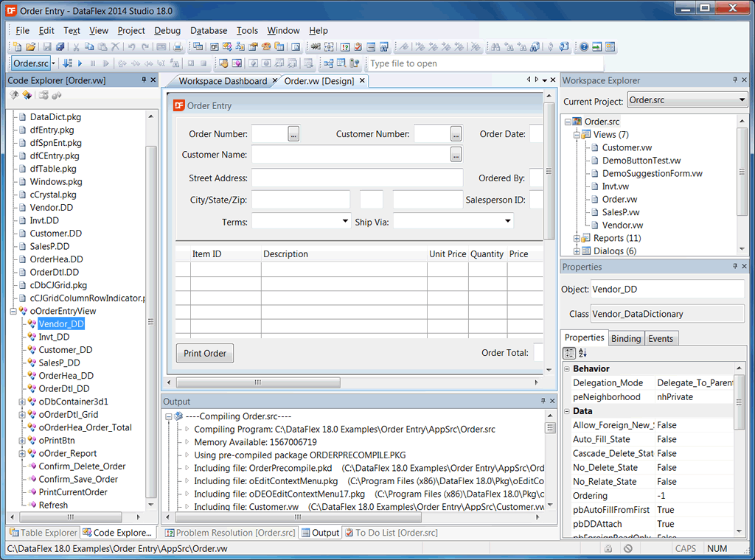The height and width of the screenshot is (560, 755).
Task: Click the binoculars Find icon
Action: click(x=495, y=47)
